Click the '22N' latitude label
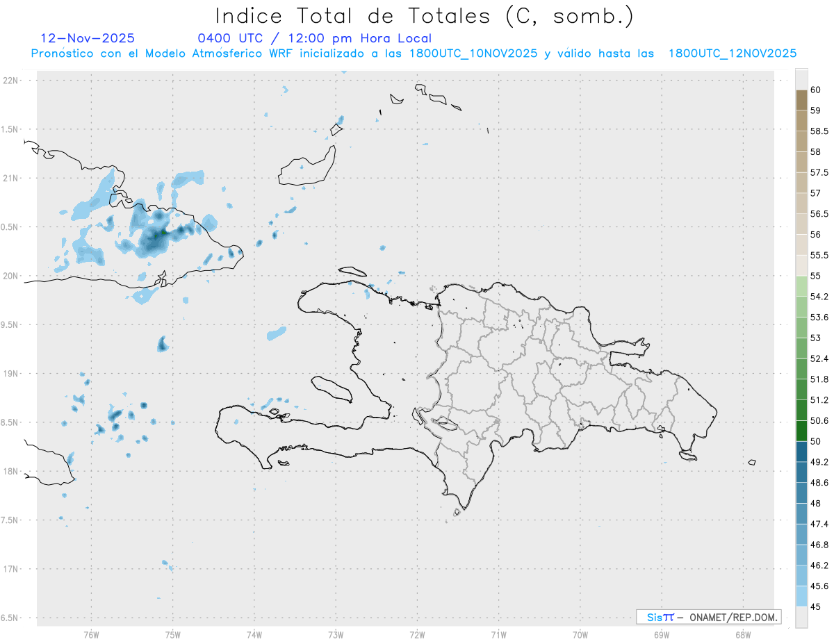 coord(12,81)
